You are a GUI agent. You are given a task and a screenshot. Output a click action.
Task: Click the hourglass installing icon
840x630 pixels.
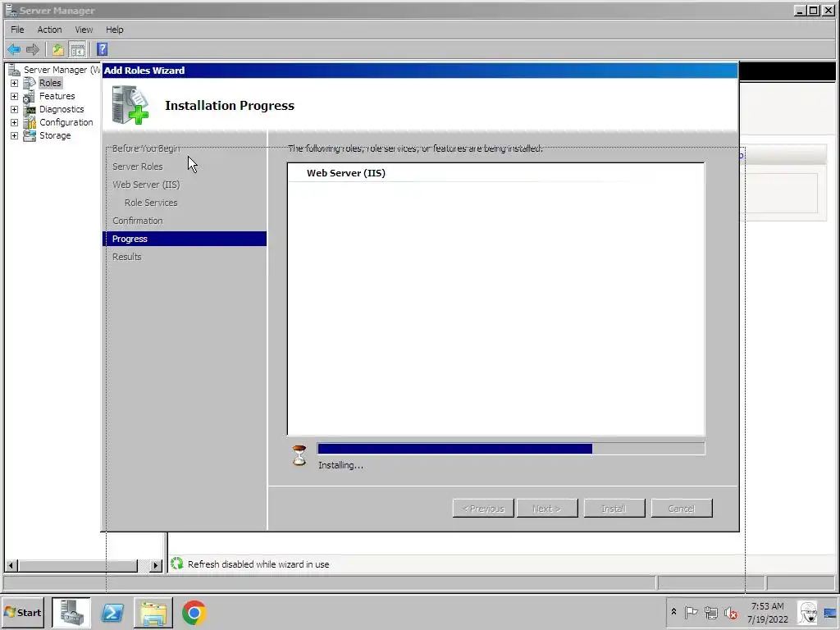click(x=299, y=455)
